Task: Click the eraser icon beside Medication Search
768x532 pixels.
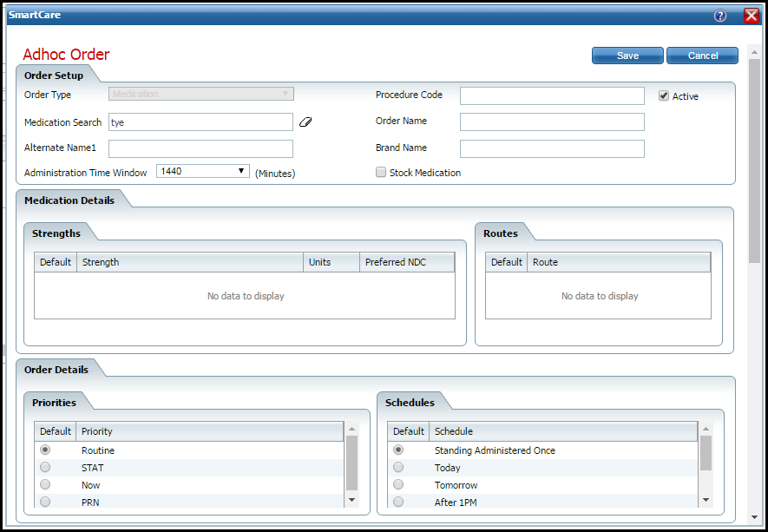Action: click(x=305, y=122)
